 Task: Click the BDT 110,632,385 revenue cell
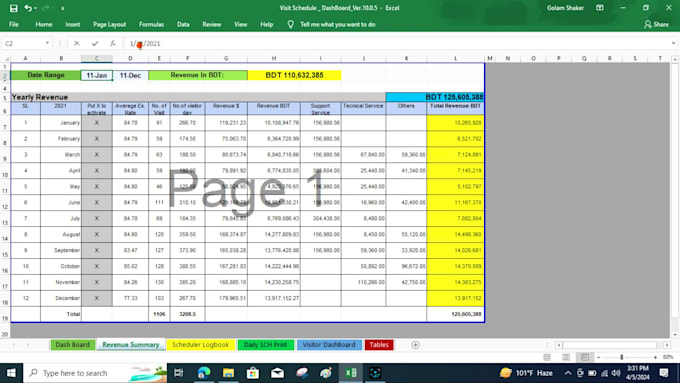[x=294, y=75]
